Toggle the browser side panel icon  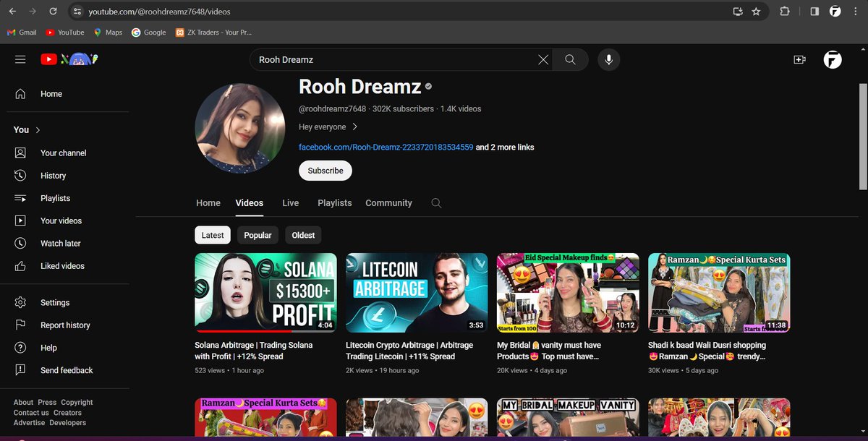[814, 12]
